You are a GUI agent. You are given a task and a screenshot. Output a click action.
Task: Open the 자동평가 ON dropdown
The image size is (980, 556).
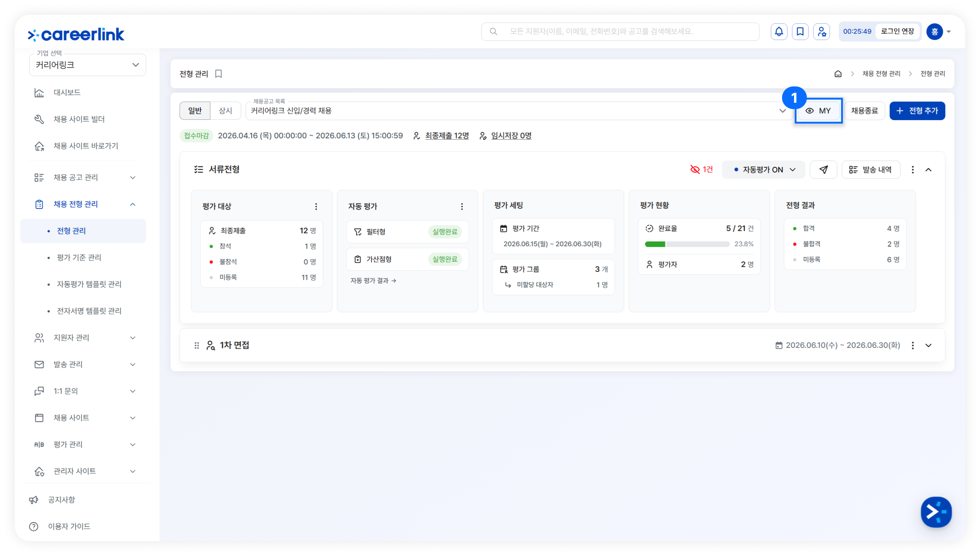tap(763, 170)
